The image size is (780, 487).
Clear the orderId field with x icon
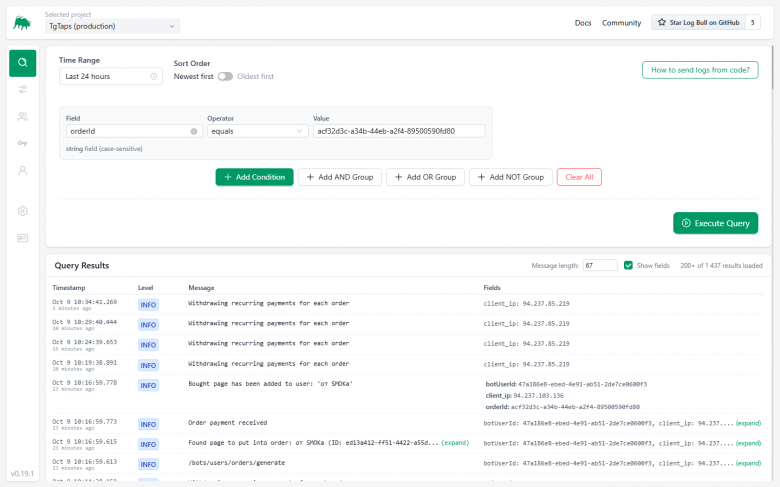click(x=194, y=131)
